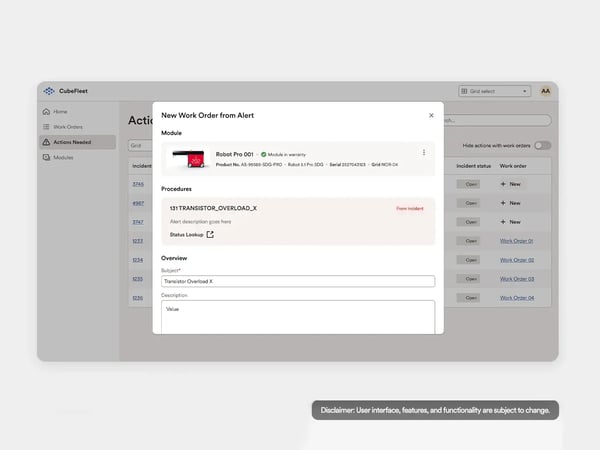Viewport: 600px width, 450px height.
Task: Click the Alert description goes here text
Action: point(200,222)
